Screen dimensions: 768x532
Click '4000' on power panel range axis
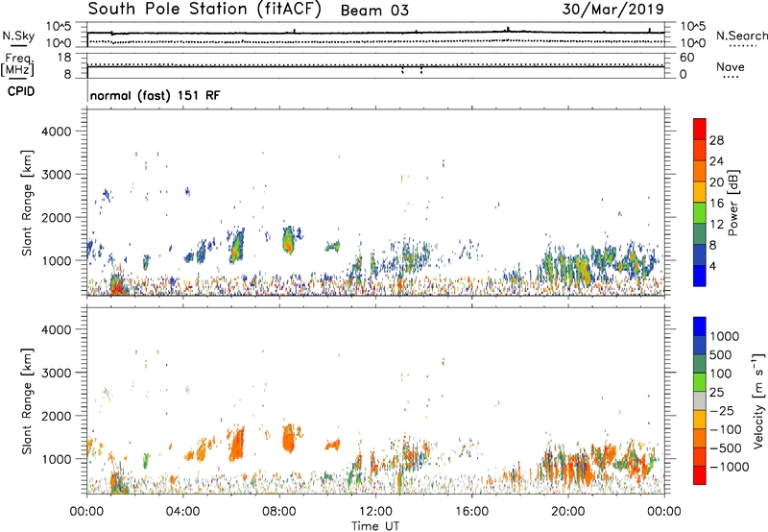[56, 132]
